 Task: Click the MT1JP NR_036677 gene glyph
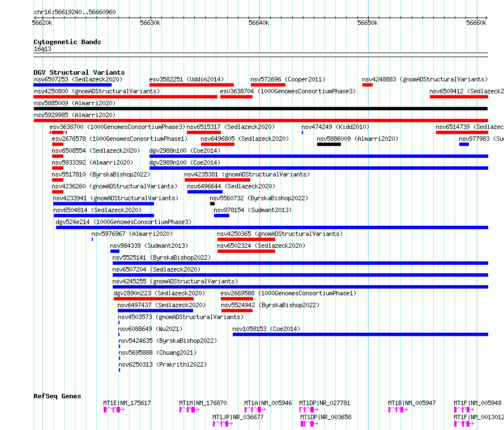coord(223,424)
